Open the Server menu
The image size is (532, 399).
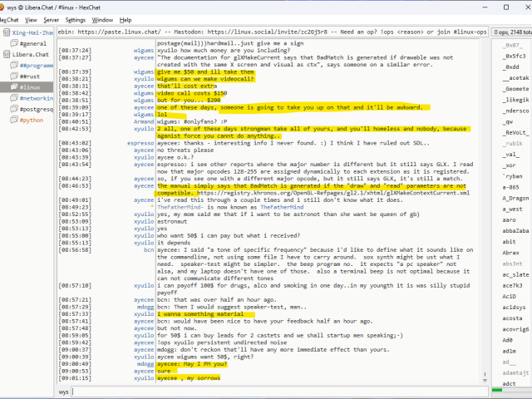click(52, 19)
